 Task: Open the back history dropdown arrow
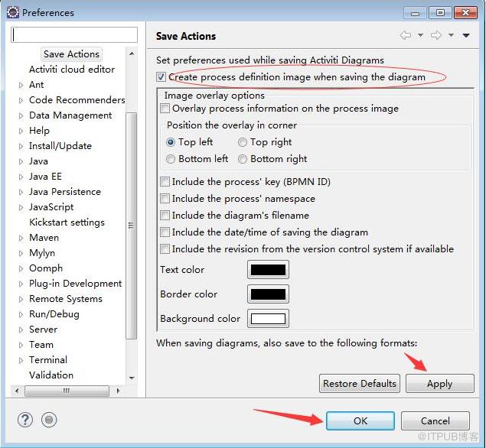coord(420,35)
